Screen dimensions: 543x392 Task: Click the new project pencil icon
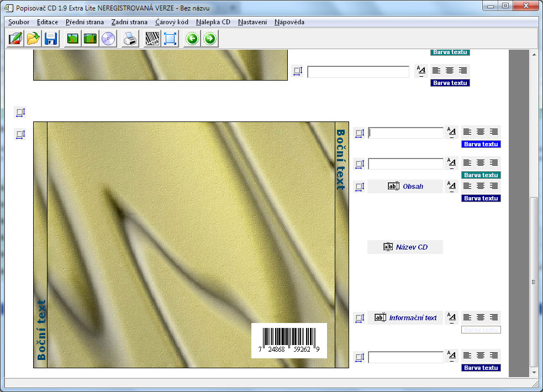click(15, 39)
